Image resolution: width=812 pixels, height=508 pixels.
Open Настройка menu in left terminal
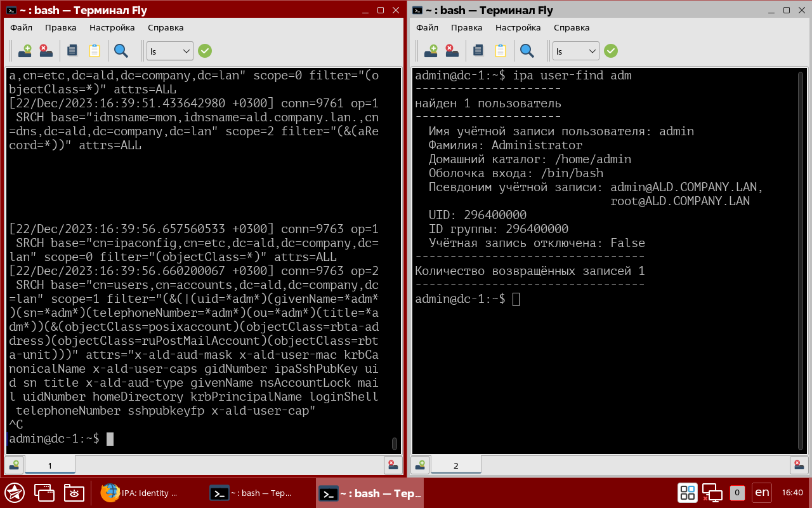(x=112, y=28)
